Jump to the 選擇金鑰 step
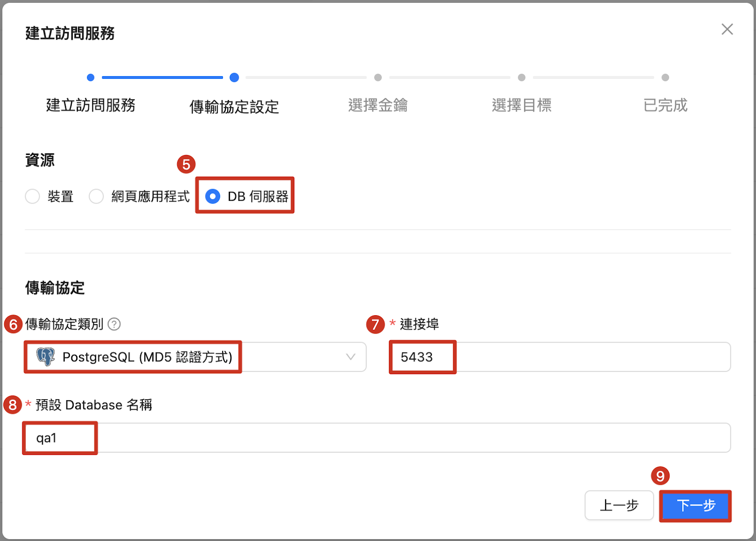The image size is (756, 541). click(378, 105)
